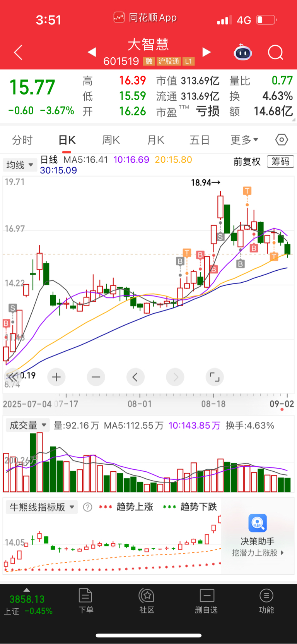Switch to 分时 tab
297x644 pixels.
click(22, 140)
